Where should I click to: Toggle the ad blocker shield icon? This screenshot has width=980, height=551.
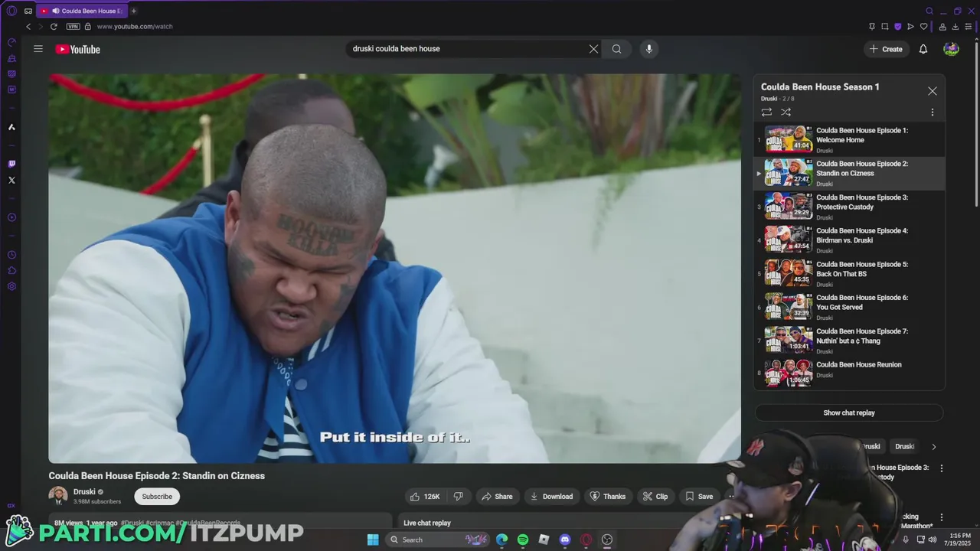[897, 26]
